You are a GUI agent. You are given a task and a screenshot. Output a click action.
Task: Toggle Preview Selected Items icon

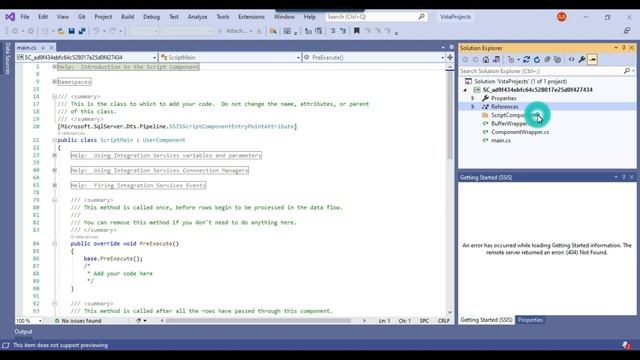(x=592, y=60)
